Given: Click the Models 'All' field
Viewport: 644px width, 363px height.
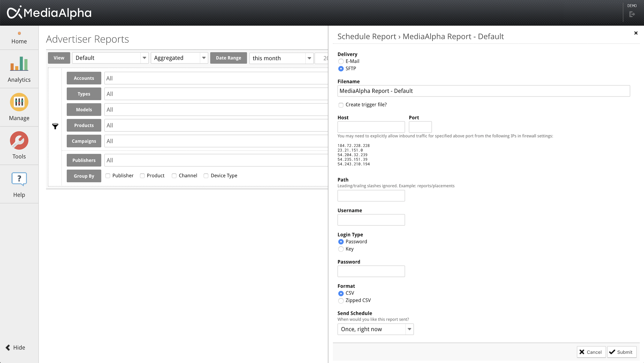Looking at the screenshot, I should pos(216,110).
